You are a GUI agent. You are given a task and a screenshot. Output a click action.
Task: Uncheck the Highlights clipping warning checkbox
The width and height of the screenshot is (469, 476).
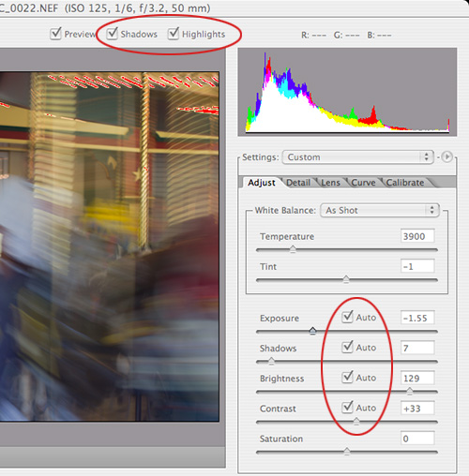174,34
